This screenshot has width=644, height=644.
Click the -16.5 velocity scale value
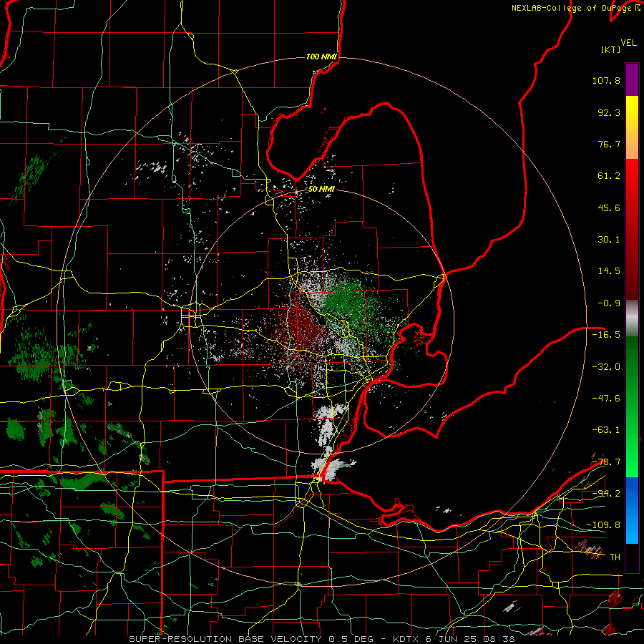point(606,335)
